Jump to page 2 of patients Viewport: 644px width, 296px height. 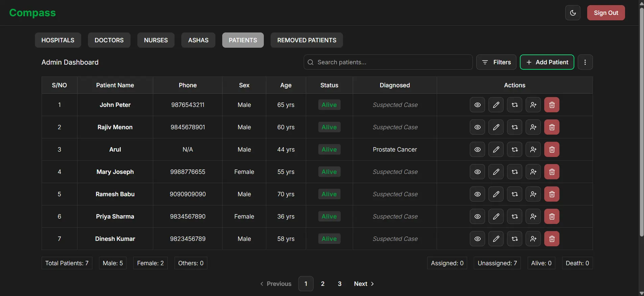click(x=323, y=284)
